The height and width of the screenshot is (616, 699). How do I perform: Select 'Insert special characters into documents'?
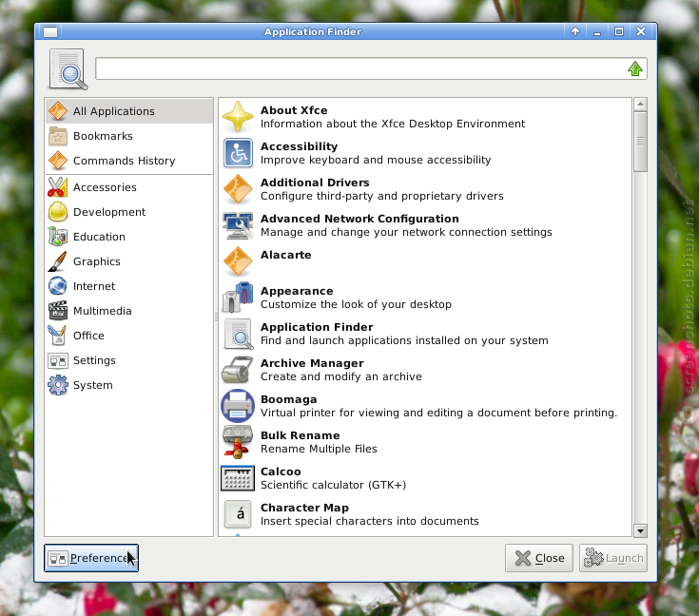click(x=370, y=521)
